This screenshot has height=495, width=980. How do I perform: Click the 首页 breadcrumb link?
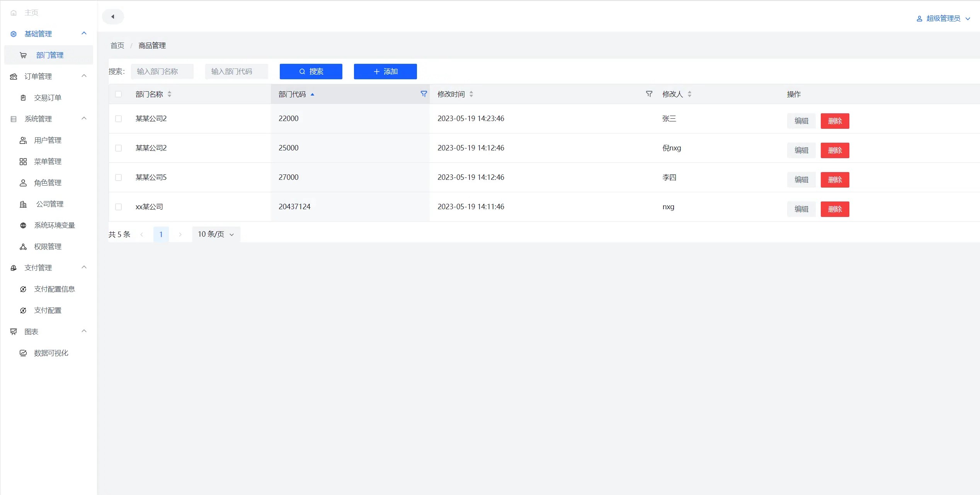tap(117, 46)
